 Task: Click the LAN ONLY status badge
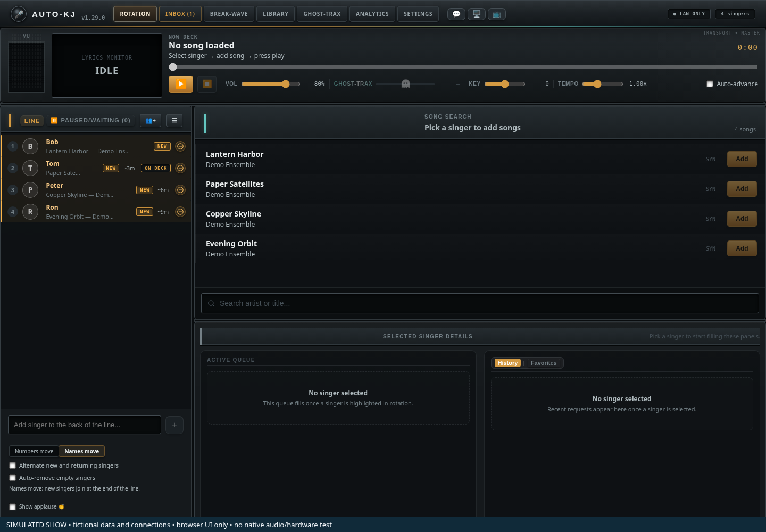click(x=689, y=14)
